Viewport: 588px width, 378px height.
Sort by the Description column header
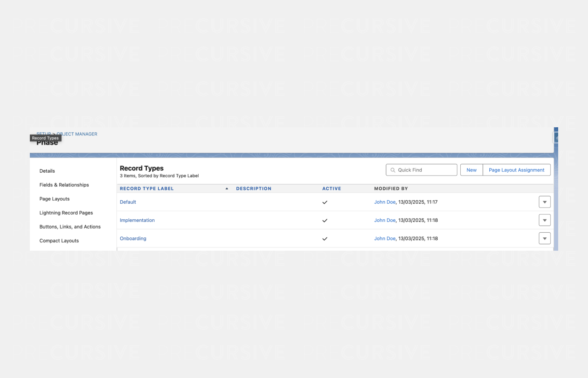[254, 189]
